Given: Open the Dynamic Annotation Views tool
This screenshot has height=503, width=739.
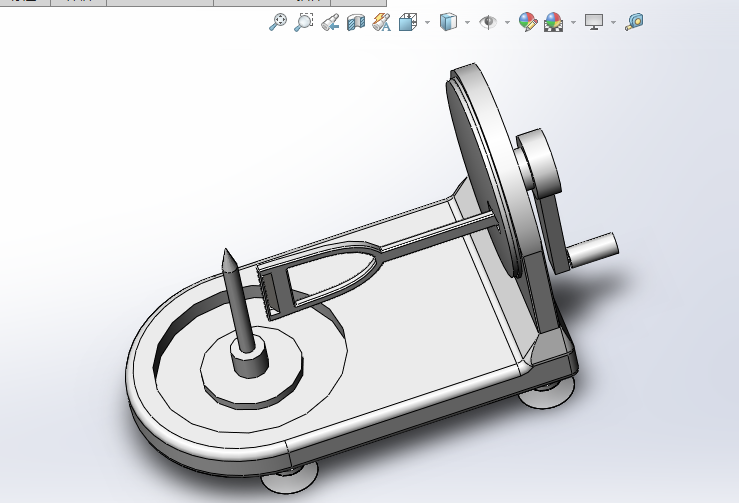Looking at the screenshot, I should (381, 21).
